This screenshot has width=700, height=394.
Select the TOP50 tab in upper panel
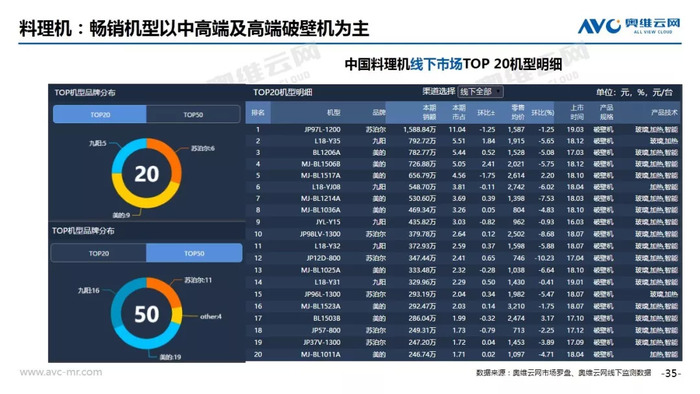click(x=193, y=115)
